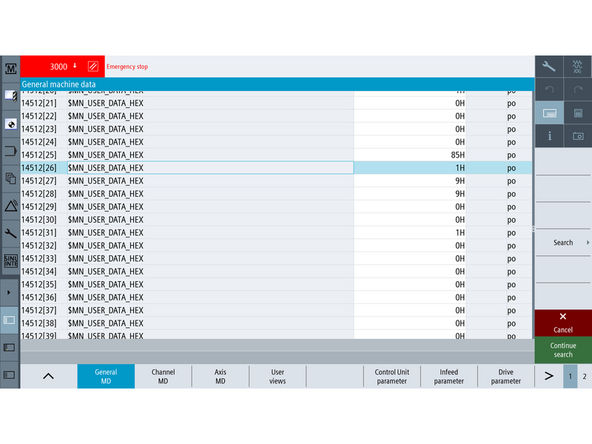The height and width of the screenshot is (444, 592).
Task: Click the top-right wrench setup icon
Action: point(549,66)
